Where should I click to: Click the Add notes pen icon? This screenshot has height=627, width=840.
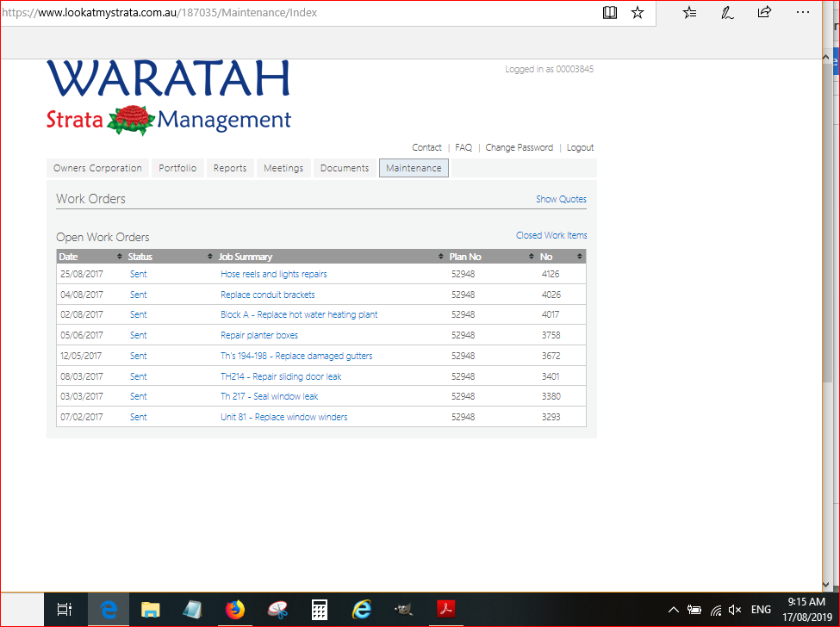point(727,13)
